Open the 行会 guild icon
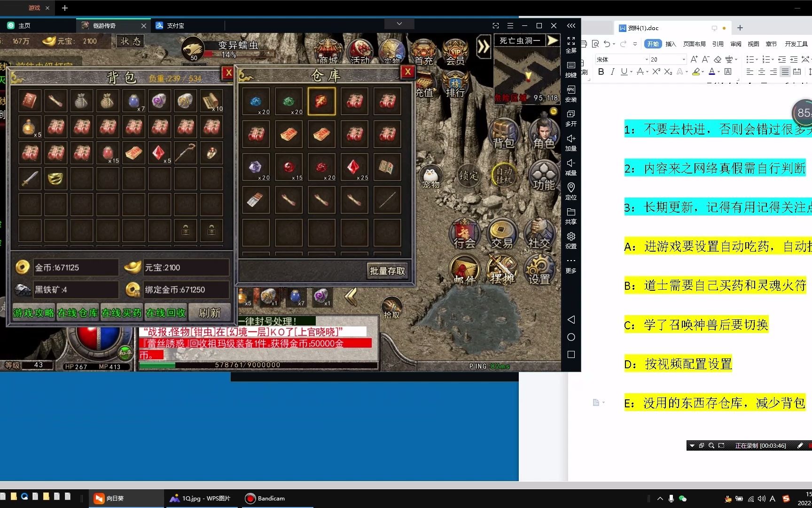Screen dimensions: 812x508 (464, 234)
